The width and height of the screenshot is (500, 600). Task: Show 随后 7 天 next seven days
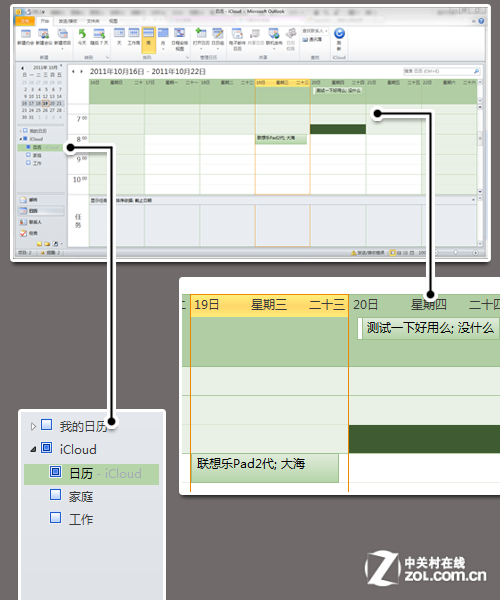(x=99, y=37)
